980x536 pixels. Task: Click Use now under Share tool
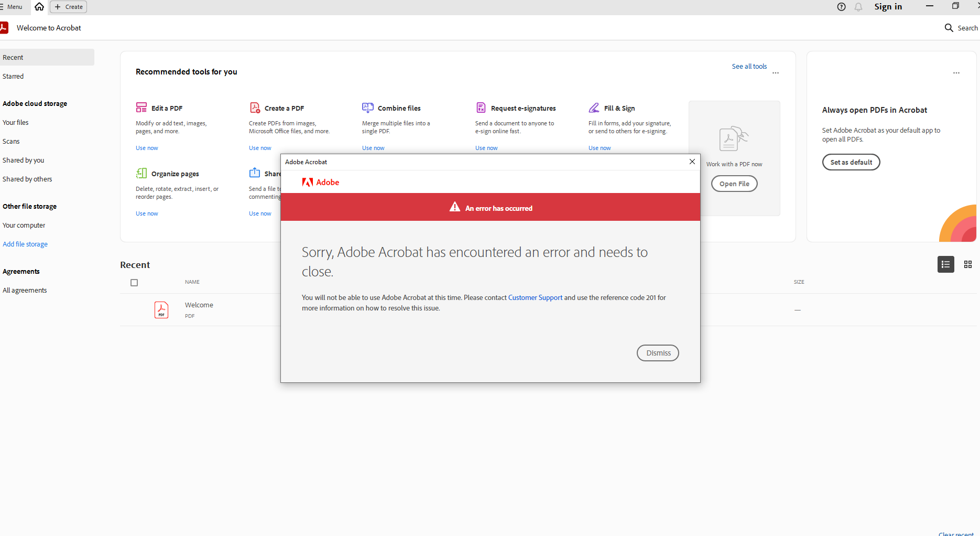pyautogui.click(x=260, y=213)
